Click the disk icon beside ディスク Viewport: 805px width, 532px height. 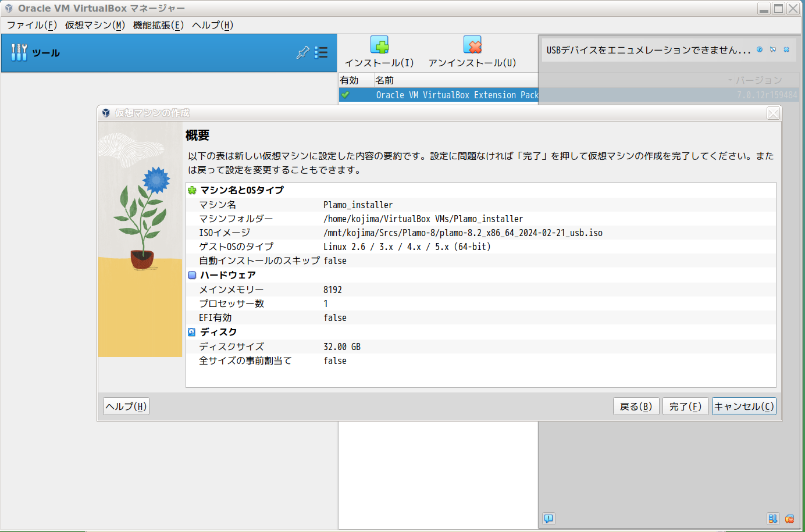(192, 332)
